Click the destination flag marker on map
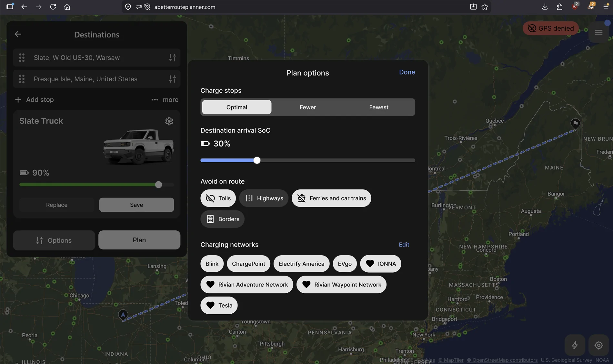Viewport: 613px width, 364px height. click(575, 124)
